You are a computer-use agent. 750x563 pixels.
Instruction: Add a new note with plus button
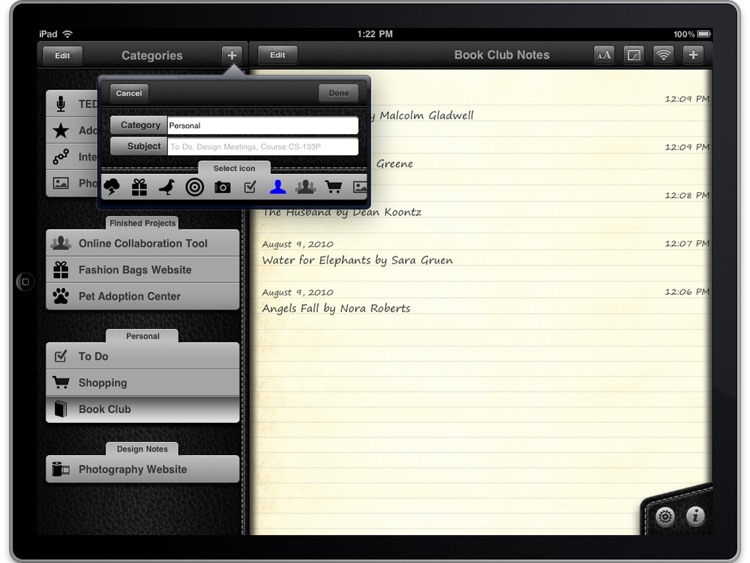tap(693, 55)
